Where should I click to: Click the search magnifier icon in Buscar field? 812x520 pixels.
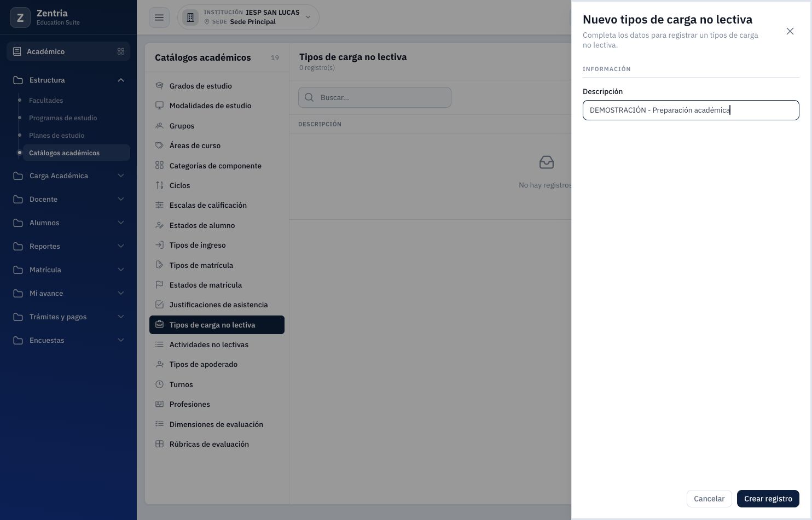pos(309,97)
